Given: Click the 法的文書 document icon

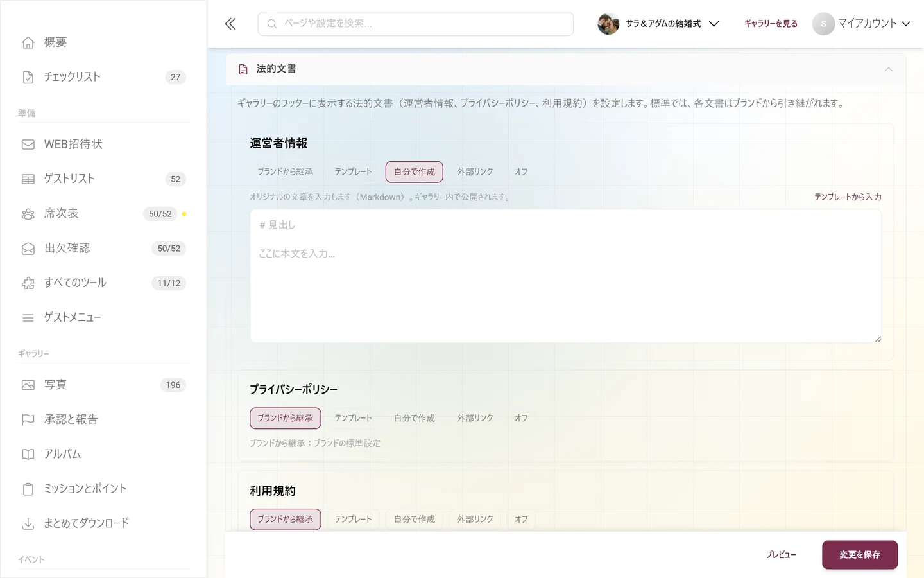Looking at the screenshot, I should (243, 69).
